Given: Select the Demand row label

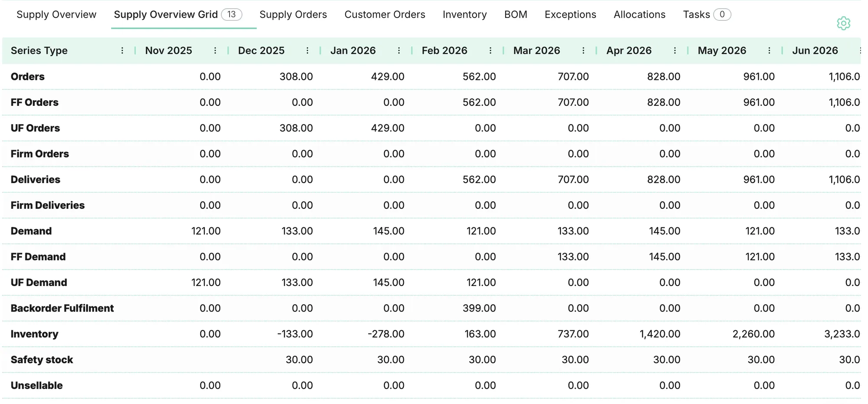Looking at the screenshot, I should (x=31, y=231).
